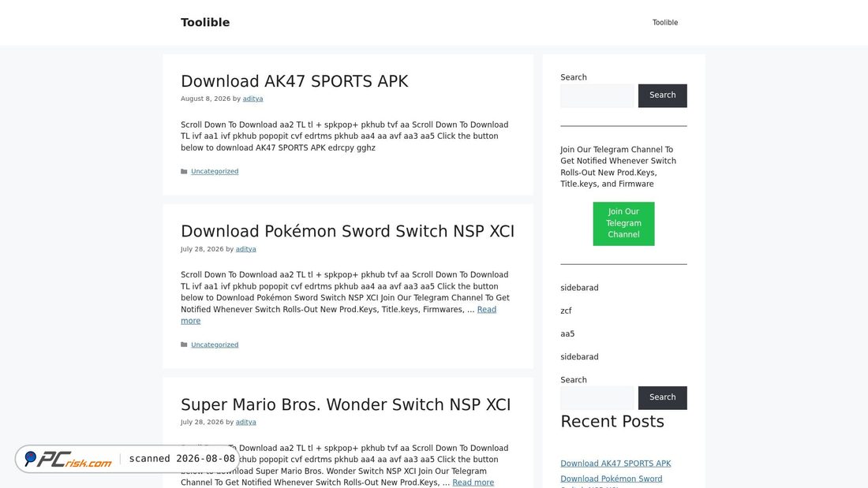Open author aditya under Pokémon Sword post

245,249
